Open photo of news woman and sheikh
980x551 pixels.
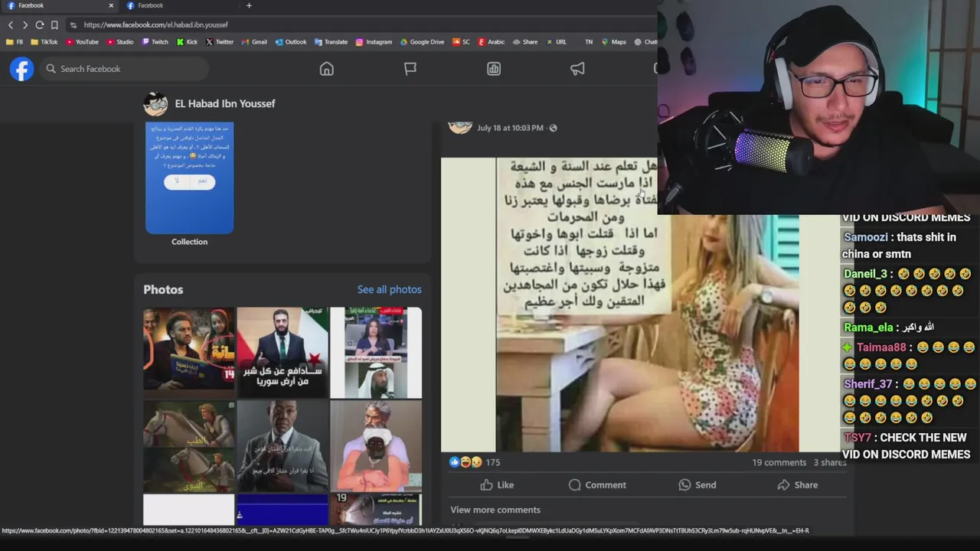pyautogui.click(x=376, y=352)
